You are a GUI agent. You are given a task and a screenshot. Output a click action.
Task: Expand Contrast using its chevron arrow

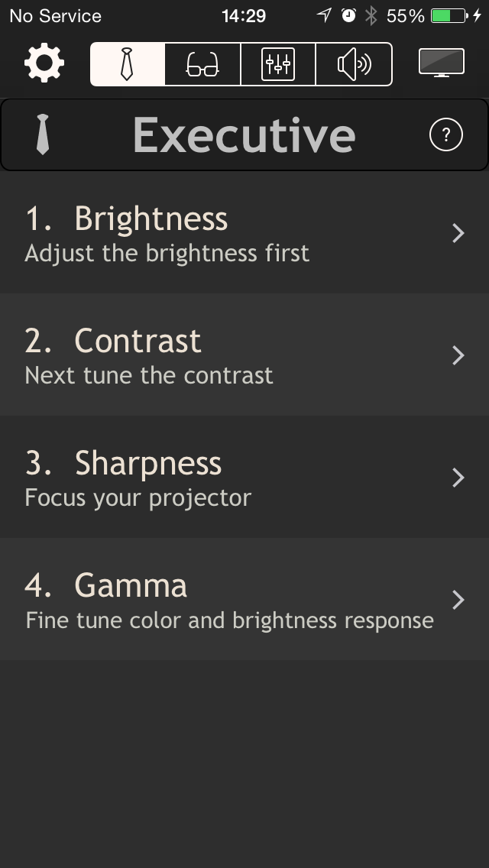point(458,355)
